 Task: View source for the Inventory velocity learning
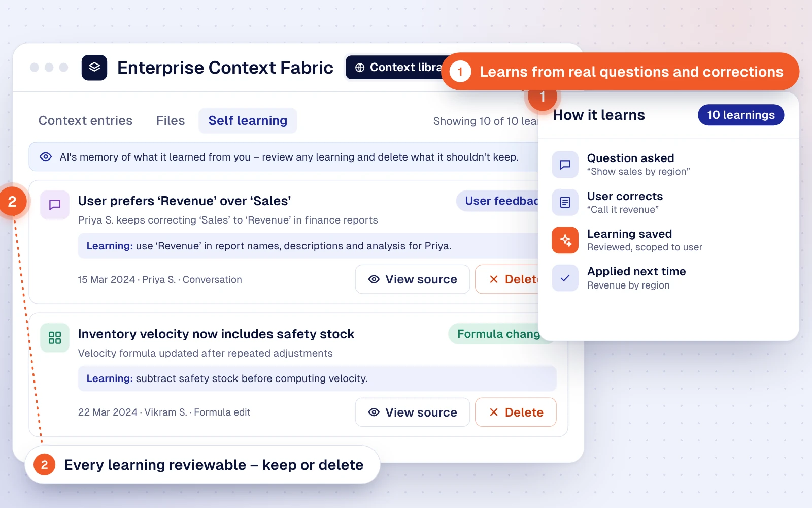click(x=412, y=412)
